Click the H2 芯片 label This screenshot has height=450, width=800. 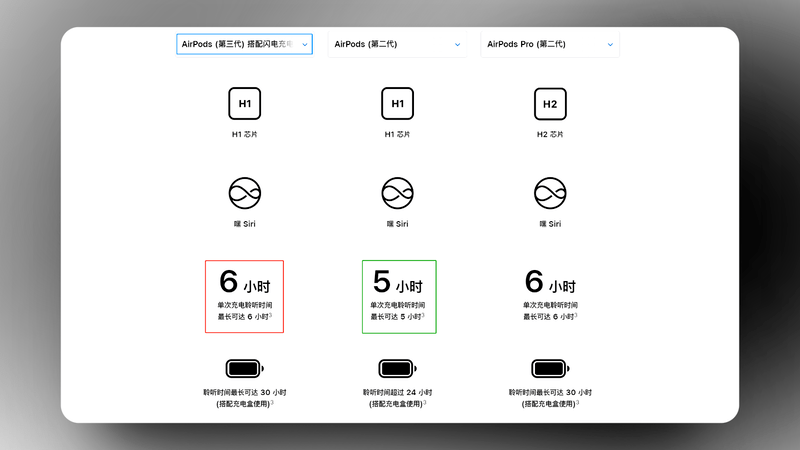coord(550,134)
